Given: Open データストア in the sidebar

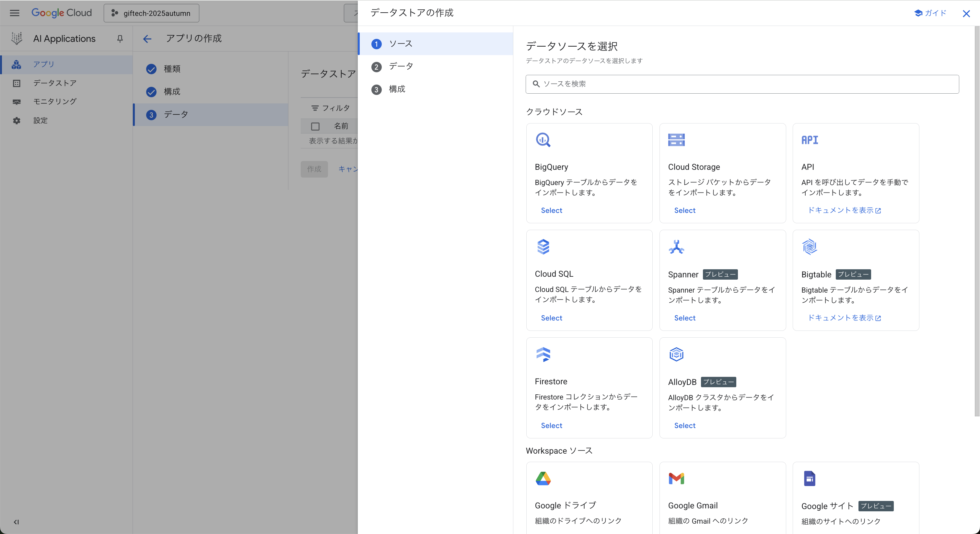Looking at the screenshot, I should click(x=54, y=83).
